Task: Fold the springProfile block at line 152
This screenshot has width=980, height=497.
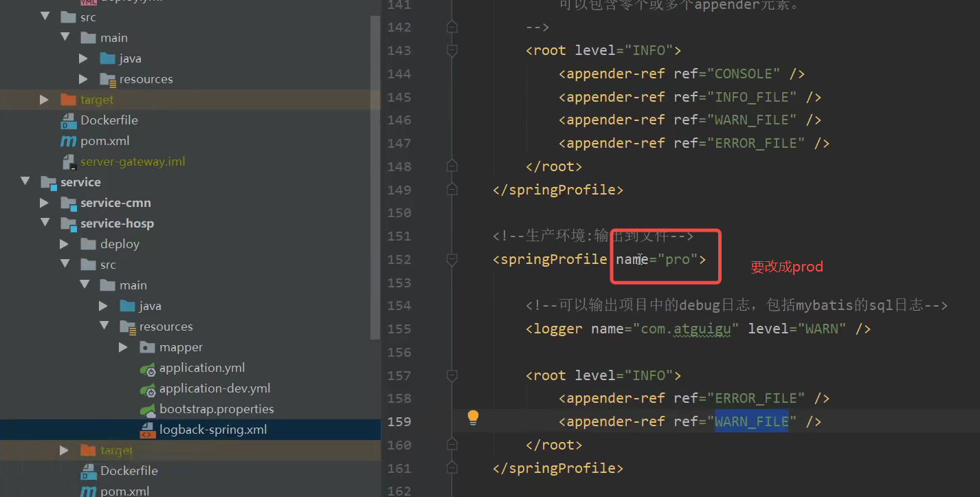Action: (x=452, y=259)
